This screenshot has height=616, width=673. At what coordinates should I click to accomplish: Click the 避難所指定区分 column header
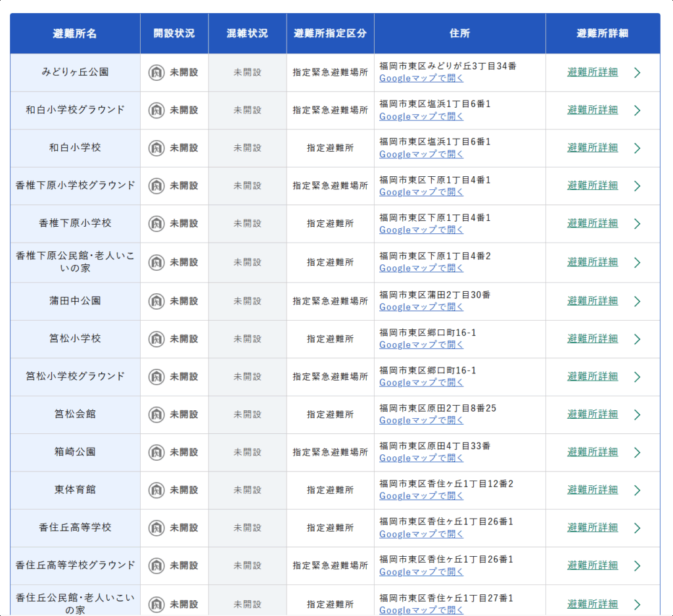pos(330,34)
